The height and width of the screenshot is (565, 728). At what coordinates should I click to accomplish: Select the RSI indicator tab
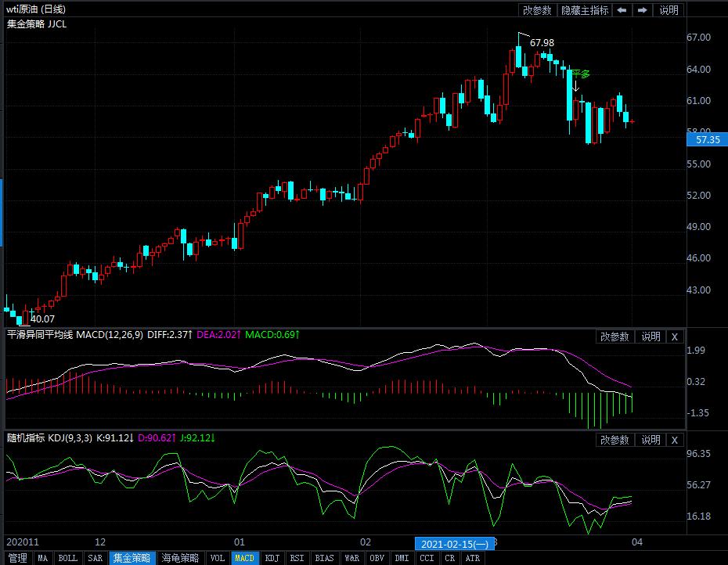coord(297,558)
